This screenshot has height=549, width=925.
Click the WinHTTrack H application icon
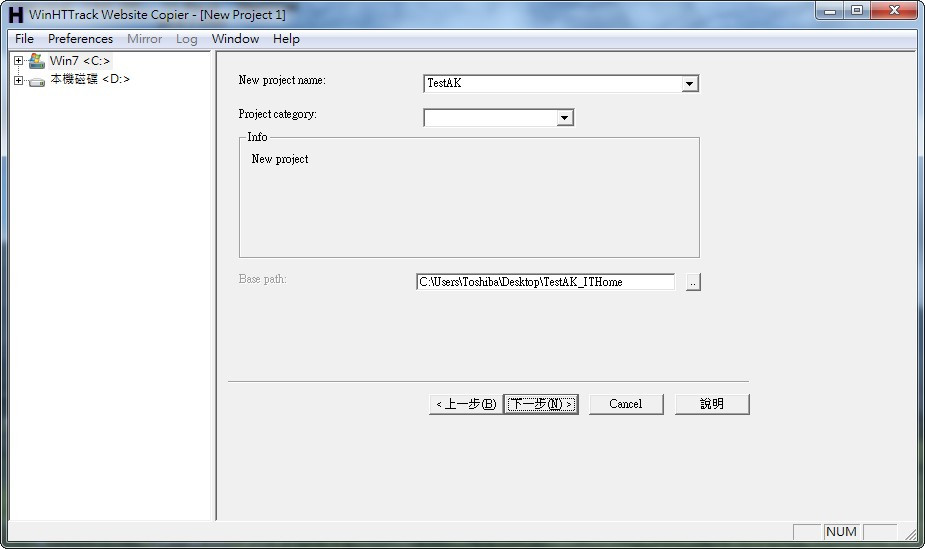pos(16,15)
